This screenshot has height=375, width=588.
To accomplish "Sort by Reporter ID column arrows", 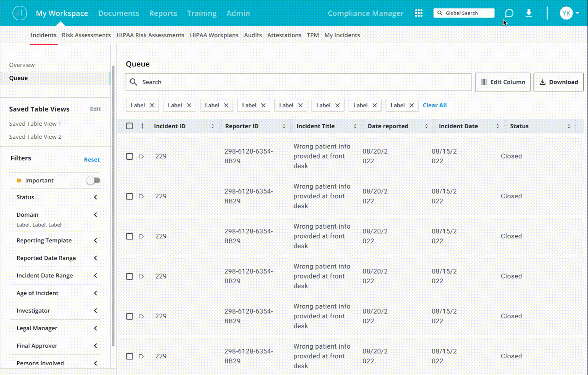I will [284, 126].
